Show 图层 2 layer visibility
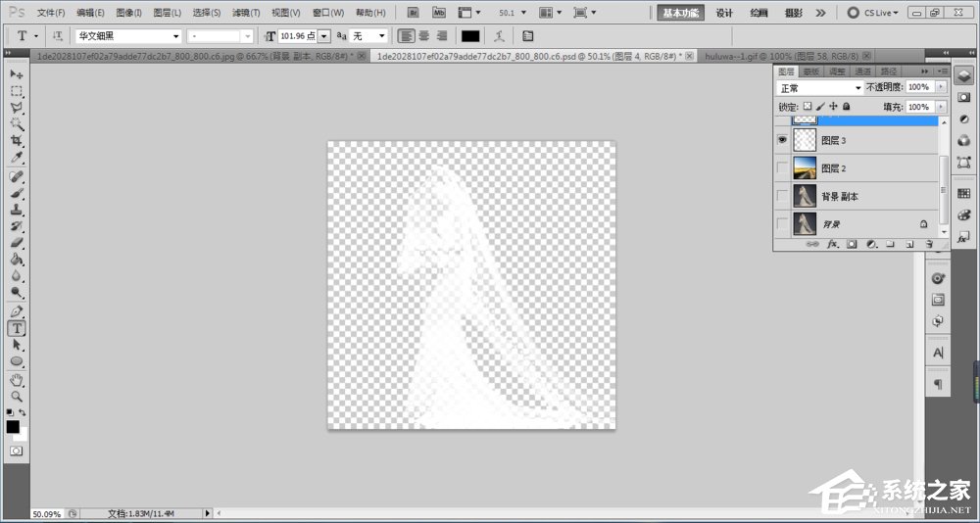 point(782,168)
